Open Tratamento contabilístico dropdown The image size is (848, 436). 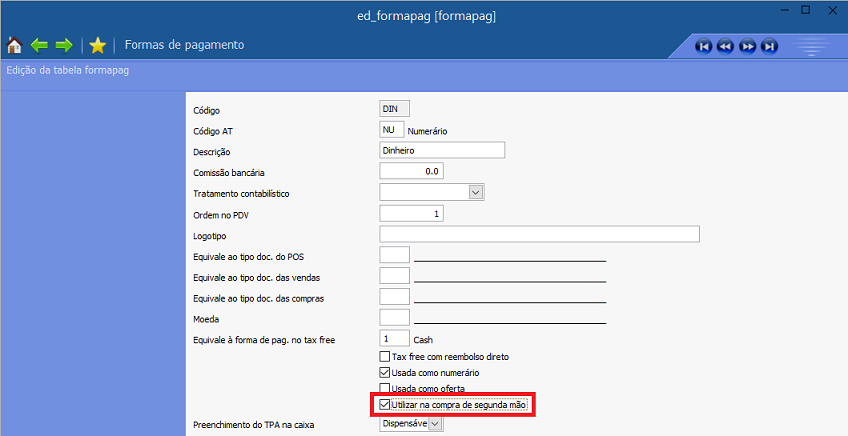pos(476,192)
